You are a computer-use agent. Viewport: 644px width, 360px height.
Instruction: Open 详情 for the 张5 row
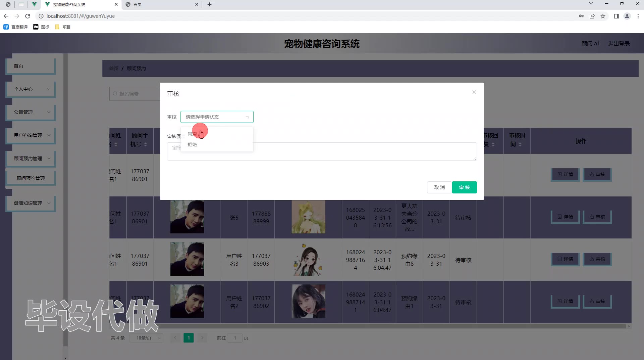coord(565,217)
